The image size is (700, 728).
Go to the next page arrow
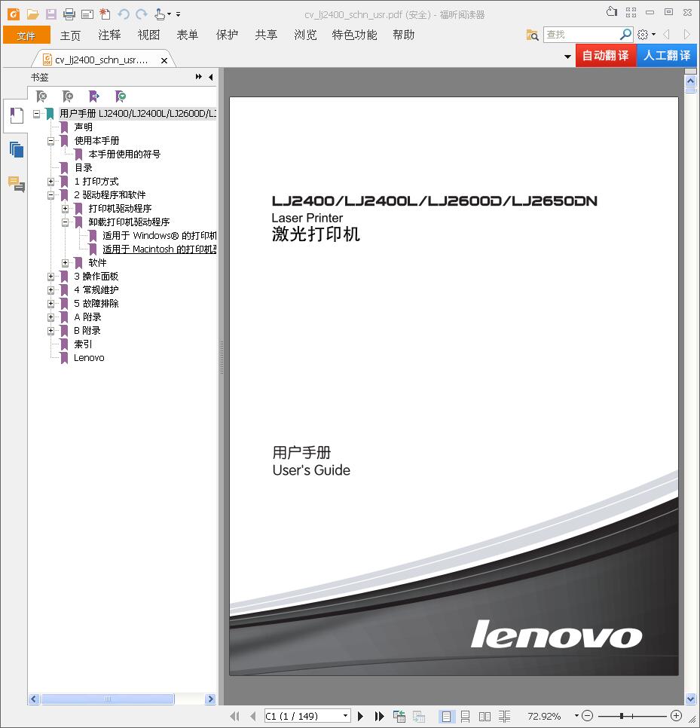[x=360, y=716]
